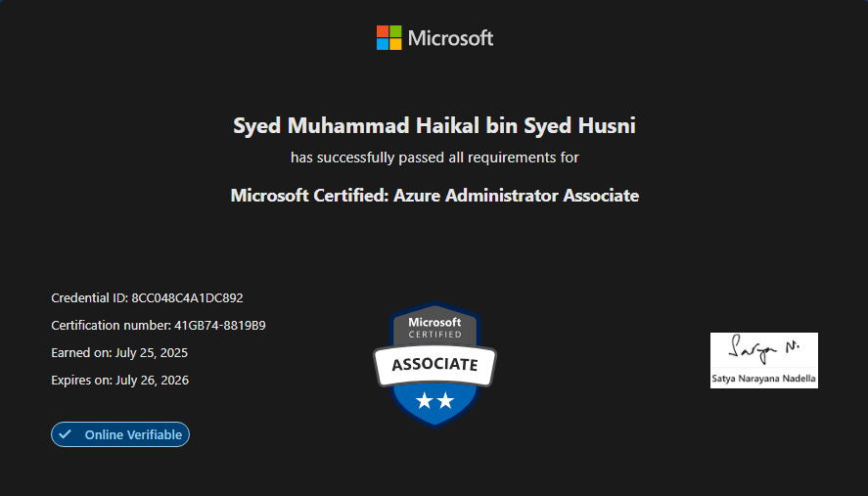Click the two stars on the shield badge
Image resolution: width=868 pixels, height=496 pixels.
point(434,399)
